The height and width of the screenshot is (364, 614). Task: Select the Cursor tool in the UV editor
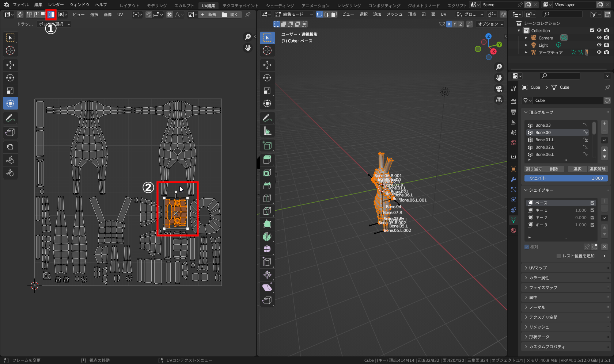pos(10,50)
